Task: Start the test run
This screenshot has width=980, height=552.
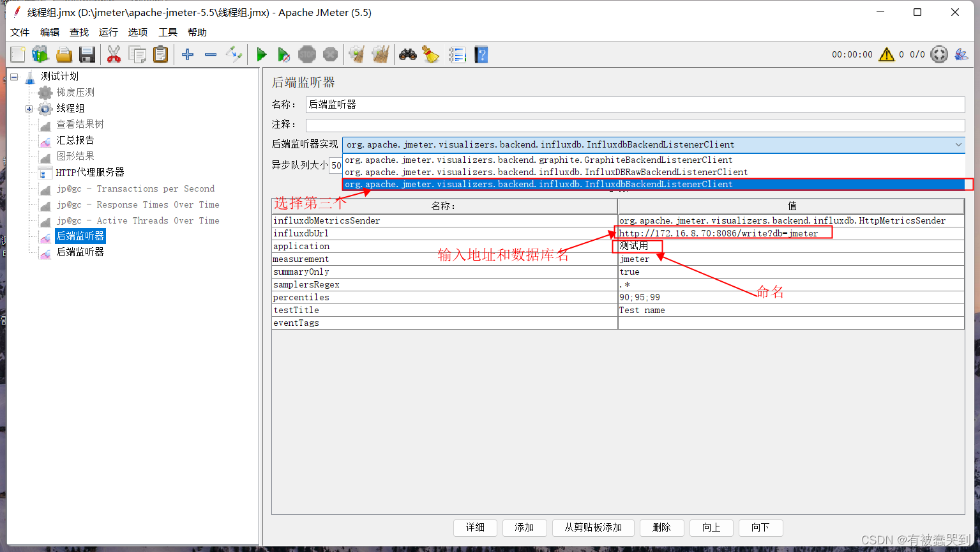Action: click(261, 55)
